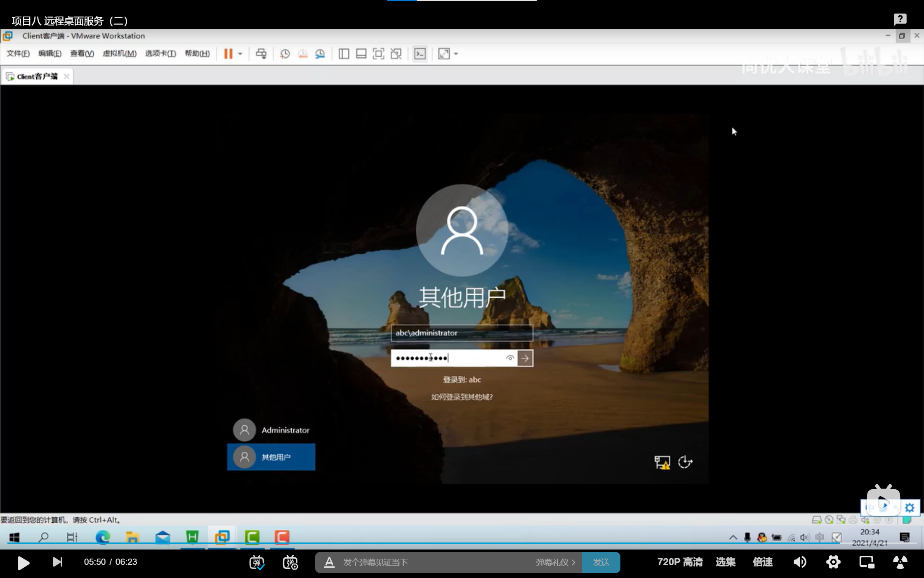Viewport: 924px width, 578px height.
Task: Toggle the danmaku display switch
Action: click(x=257, y=562)
